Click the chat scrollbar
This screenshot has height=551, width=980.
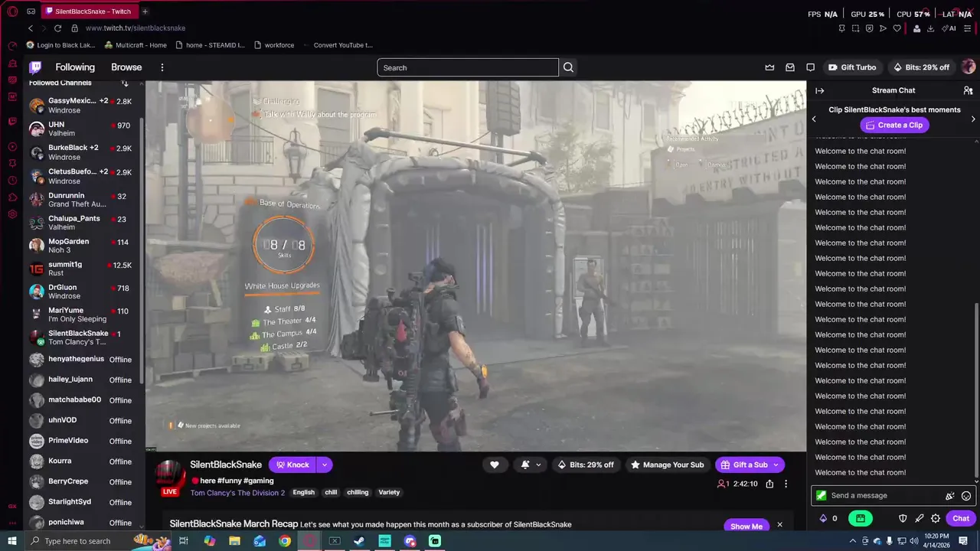point(976,390)
